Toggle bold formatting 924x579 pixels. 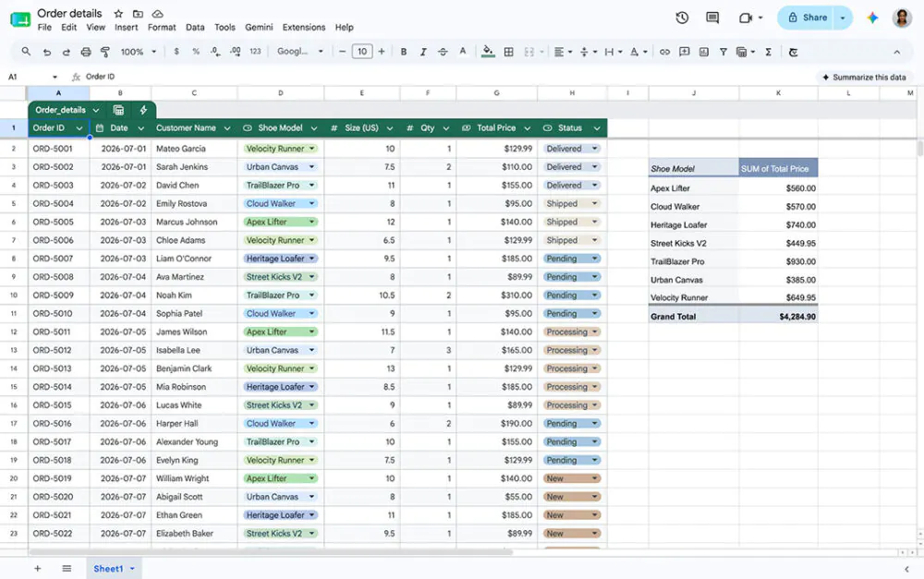[x=404, y=52]
